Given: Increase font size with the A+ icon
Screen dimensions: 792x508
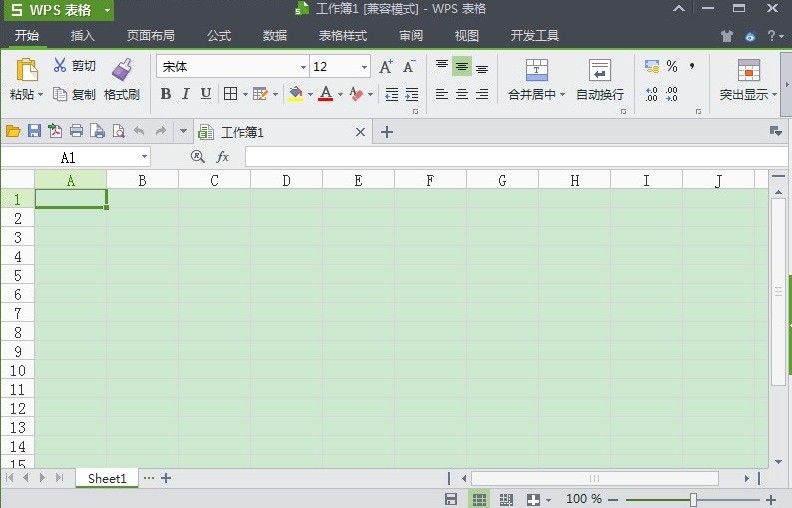Looking at the screenshot, I should pyautogui.click(x=386, y=67).
